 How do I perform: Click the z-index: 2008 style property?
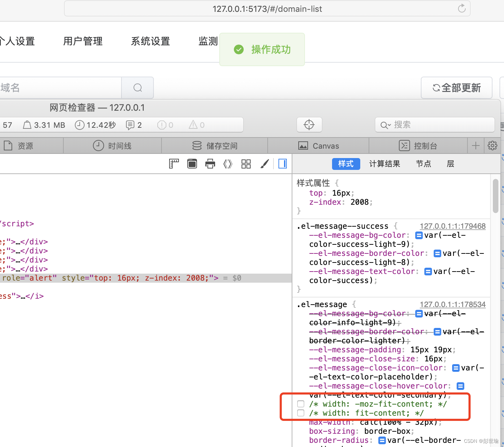(341, 202)
